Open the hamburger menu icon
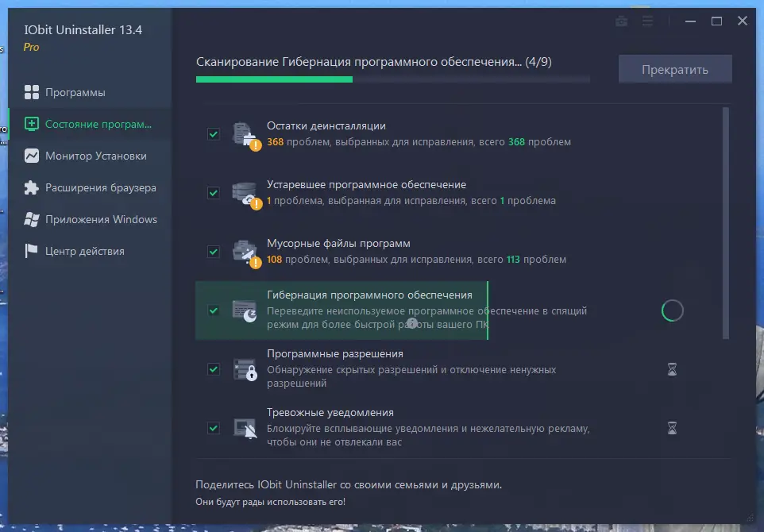The image size is (764, 532). [647, 21]
